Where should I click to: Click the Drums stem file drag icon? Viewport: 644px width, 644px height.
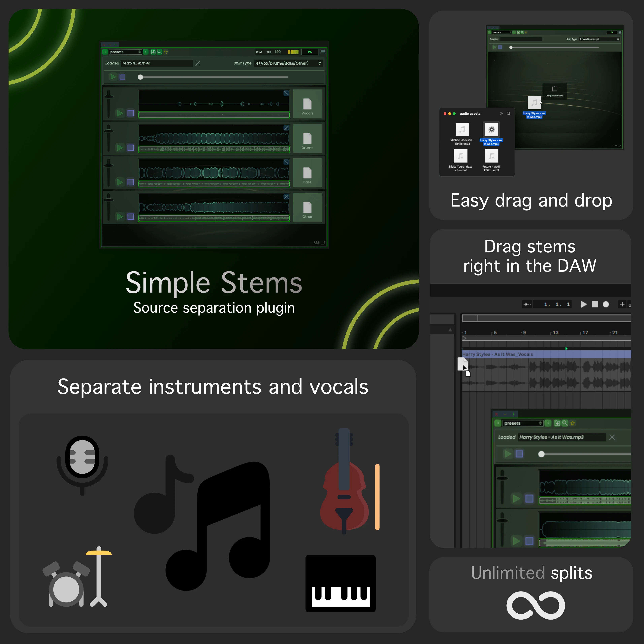coord(307,139)
